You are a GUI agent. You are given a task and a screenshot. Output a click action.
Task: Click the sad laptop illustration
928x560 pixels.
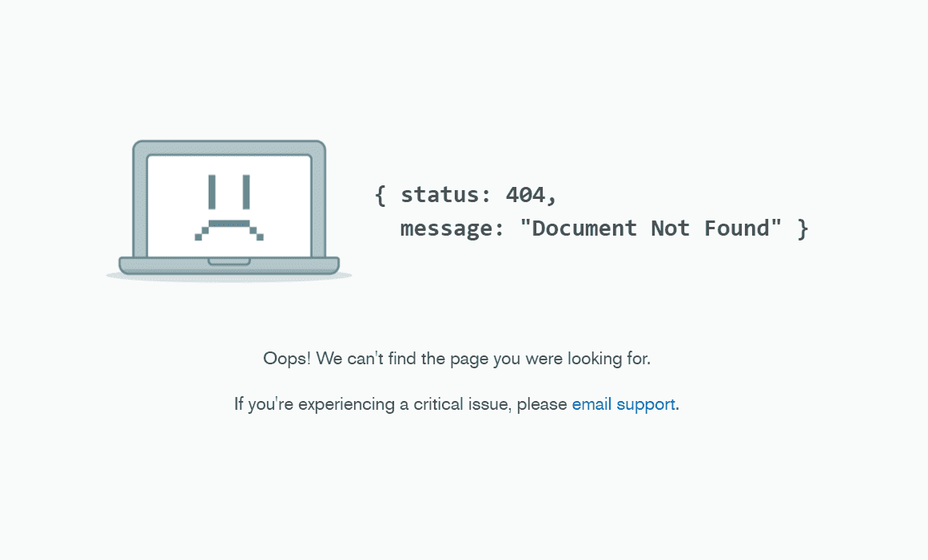(229, 211)
